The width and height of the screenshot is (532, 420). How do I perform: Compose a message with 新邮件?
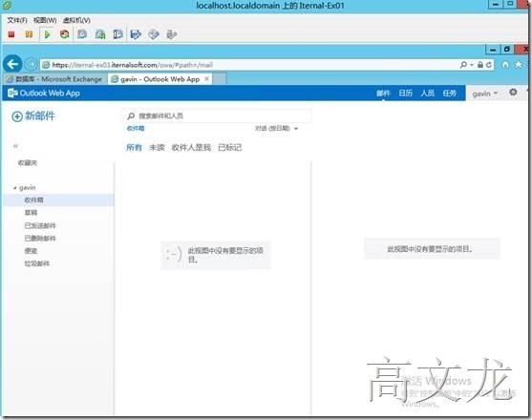click(x=33, y=116)
